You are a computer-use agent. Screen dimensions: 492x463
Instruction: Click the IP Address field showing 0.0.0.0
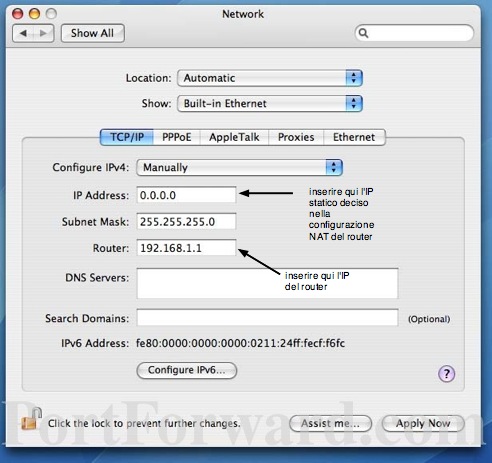[186, 195]
